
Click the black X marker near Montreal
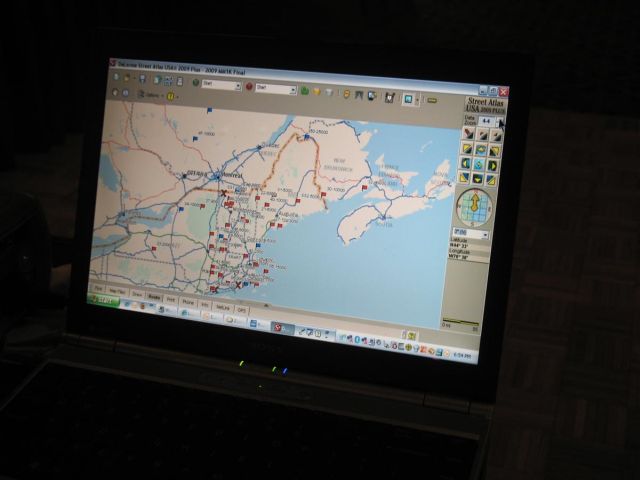[x=223, y=193]
